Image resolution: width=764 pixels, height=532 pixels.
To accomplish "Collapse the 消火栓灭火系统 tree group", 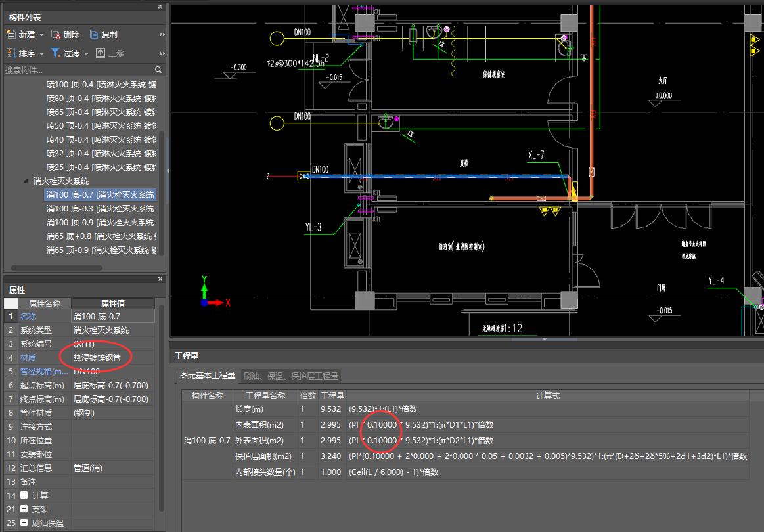I will coord(26,181).
